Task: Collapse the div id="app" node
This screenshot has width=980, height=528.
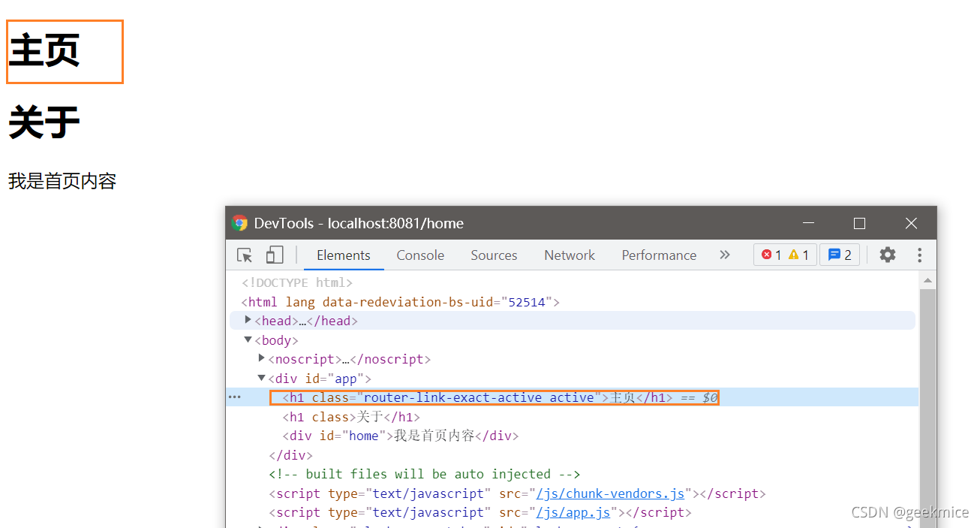Action: pyautogui.click(x=262, y=378)
